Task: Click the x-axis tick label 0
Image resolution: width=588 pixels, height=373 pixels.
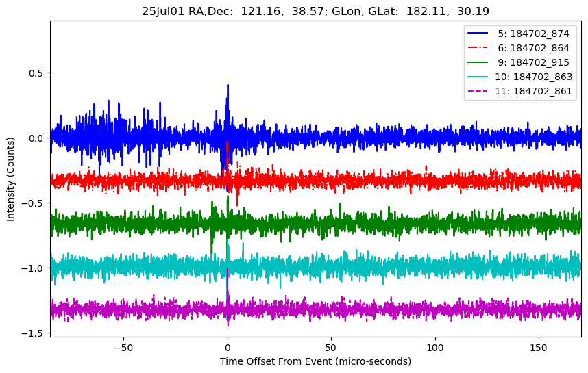Action: [x=228, y=348]
